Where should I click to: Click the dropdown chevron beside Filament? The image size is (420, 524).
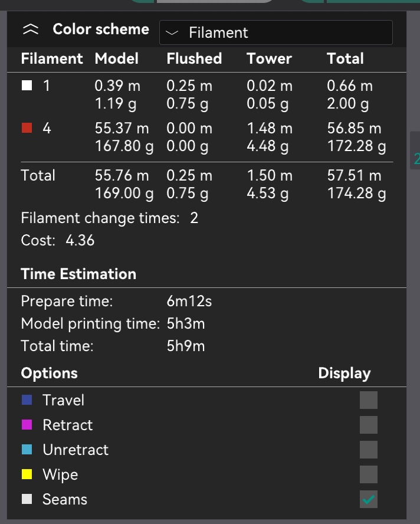tap(172, 34)
